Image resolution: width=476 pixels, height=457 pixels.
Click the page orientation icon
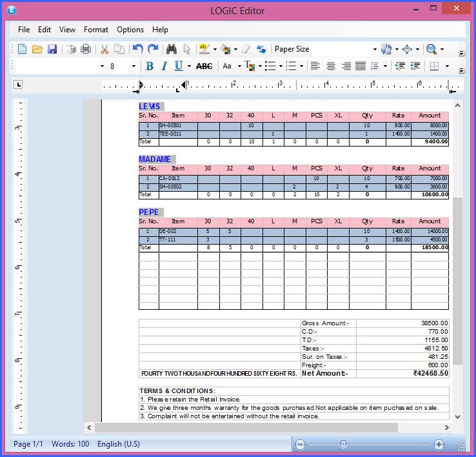[386, 49]
